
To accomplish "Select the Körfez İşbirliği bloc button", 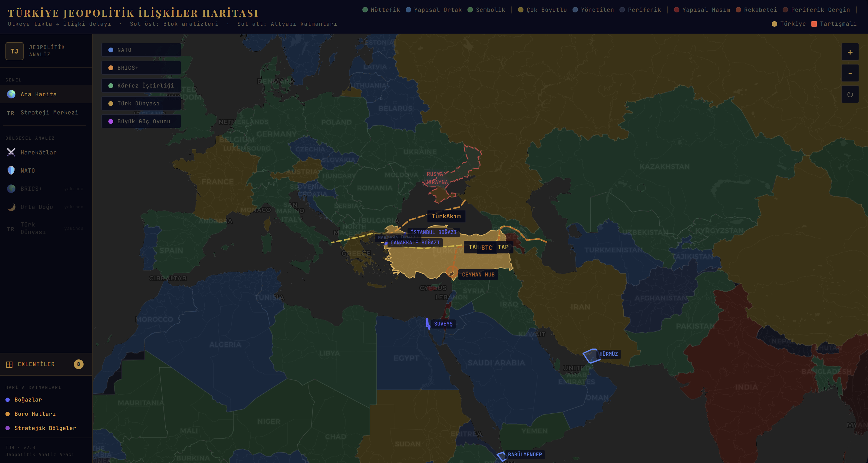I will pos(141,86).
